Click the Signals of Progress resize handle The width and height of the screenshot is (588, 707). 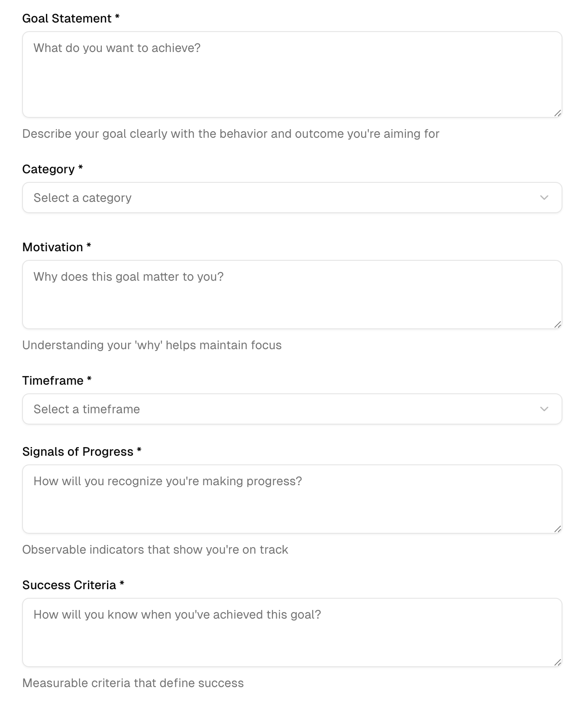click(x=558, y=529)
